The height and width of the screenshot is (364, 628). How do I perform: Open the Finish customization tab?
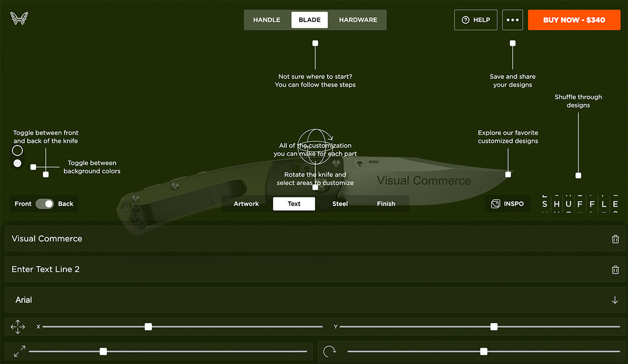(x=386, y=204)
